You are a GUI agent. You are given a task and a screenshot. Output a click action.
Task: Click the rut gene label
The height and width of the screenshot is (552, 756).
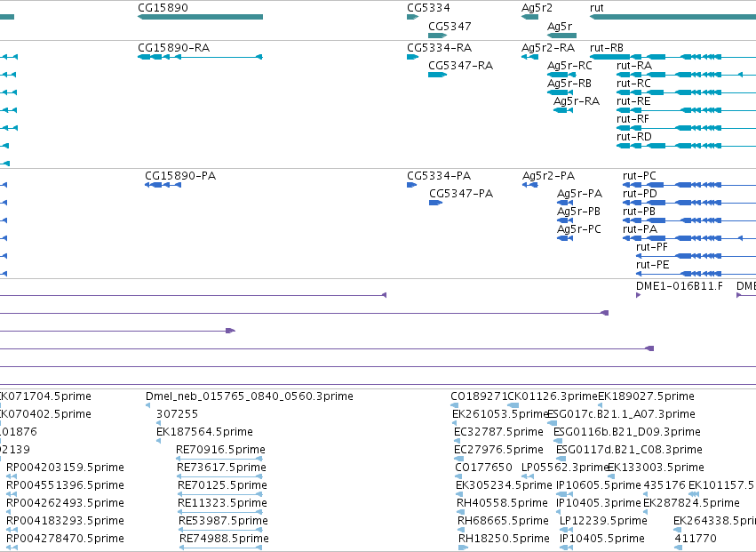596,8
